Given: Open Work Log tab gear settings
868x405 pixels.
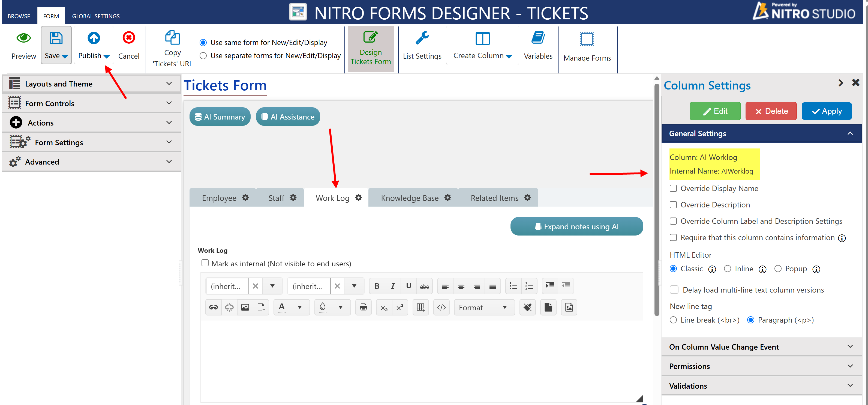Looking at the screenshot, I should click(359, 198).
